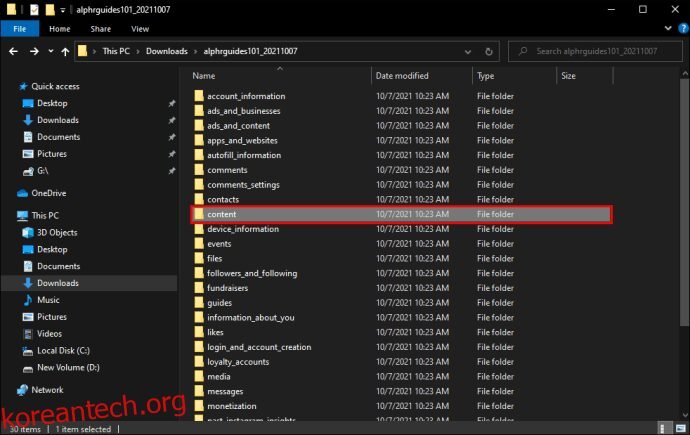Select the content folder

click(401, 214)
